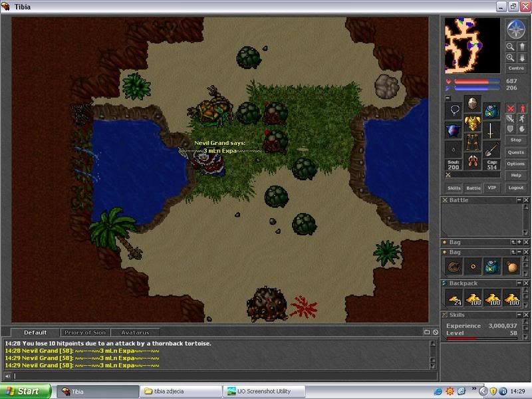Click the Logout button
This screenshot has width=532, height=399.
pos(516,188)
